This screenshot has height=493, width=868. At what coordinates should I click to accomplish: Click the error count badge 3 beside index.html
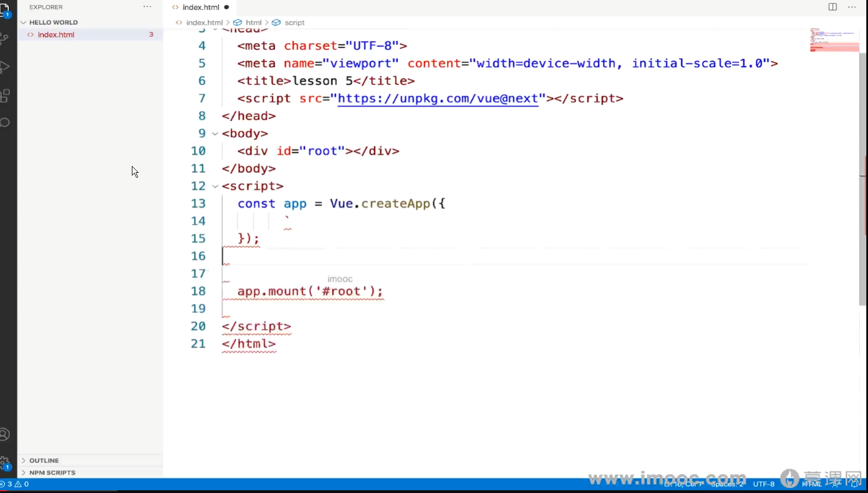(x=151, y=35)
